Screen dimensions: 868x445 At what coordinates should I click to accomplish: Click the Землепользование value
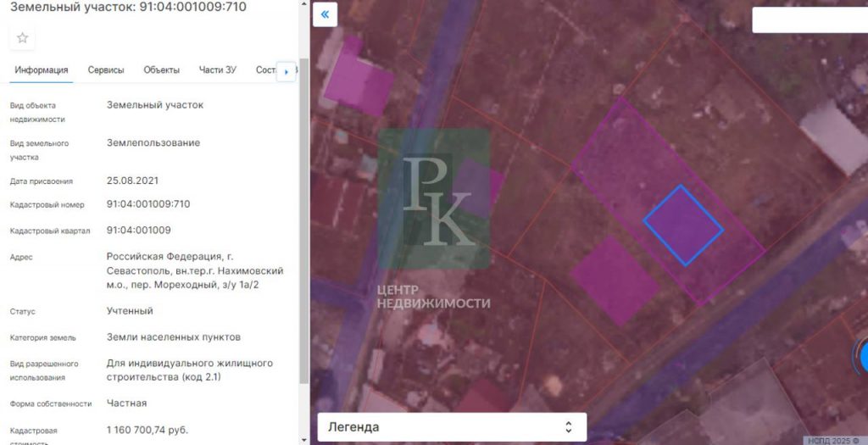[x=153, y=142]
